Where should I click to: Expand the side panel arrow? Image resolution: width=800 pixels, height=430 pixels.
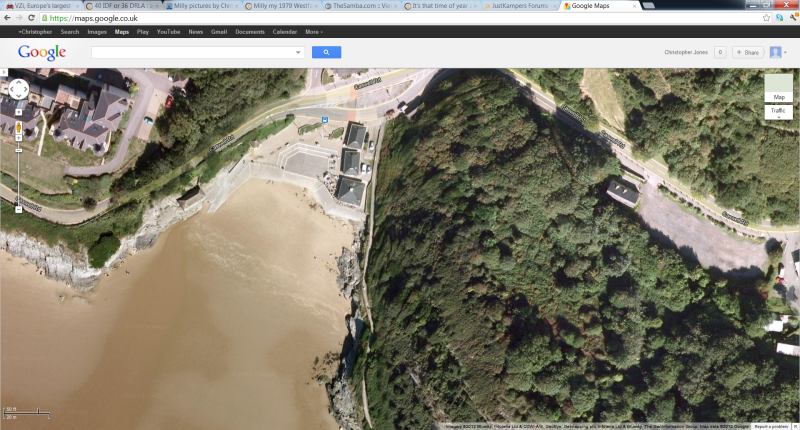pos(3,73)
